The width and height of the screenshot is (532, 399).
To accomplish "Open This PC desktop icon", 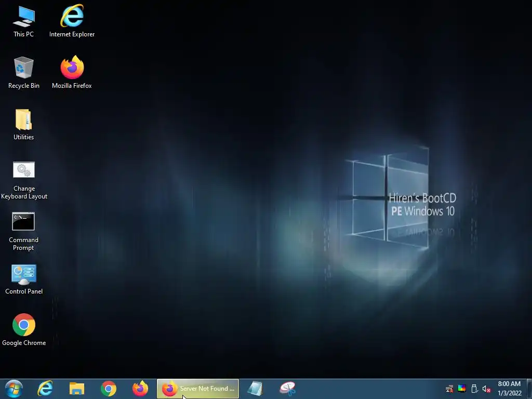I will click(x=24, y=22).
